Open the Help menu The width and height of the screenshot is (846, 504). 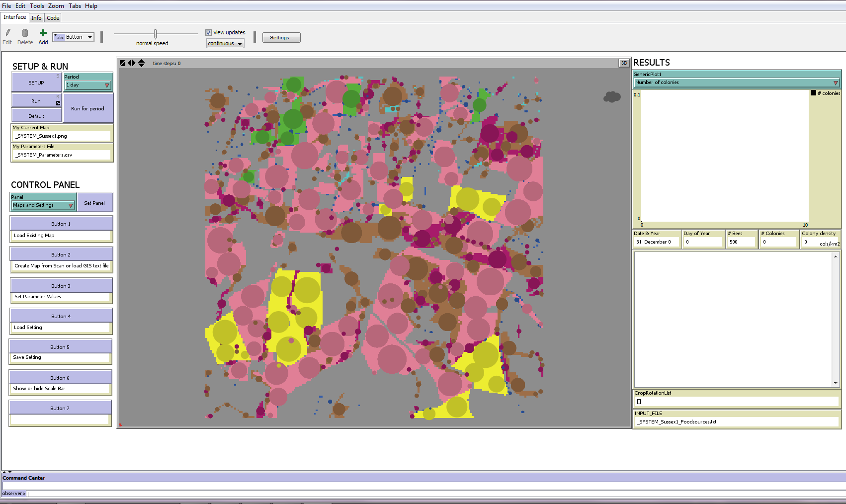click(x=91, y=6)
